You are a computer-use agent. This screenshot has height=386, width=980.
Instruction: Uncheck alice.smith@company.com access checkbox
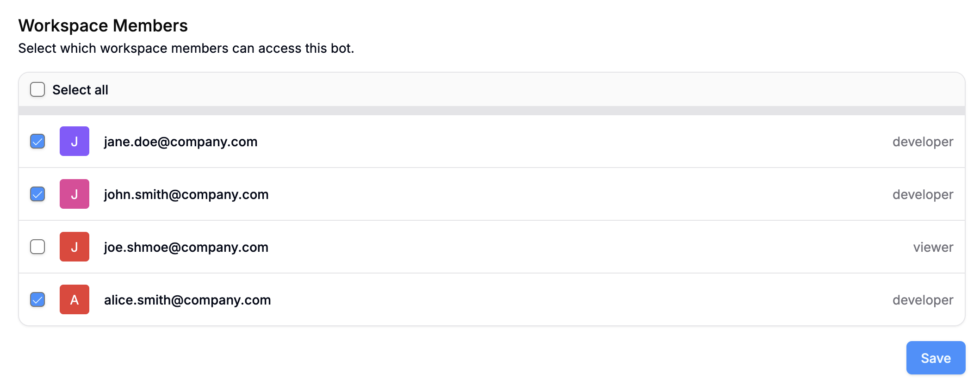37,299
